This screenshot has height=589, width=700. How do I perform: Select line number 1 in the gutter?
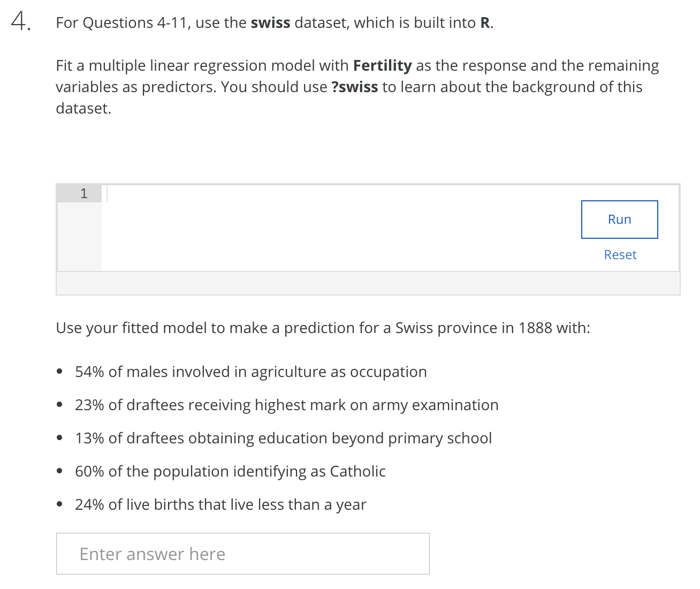coord(83,193)
